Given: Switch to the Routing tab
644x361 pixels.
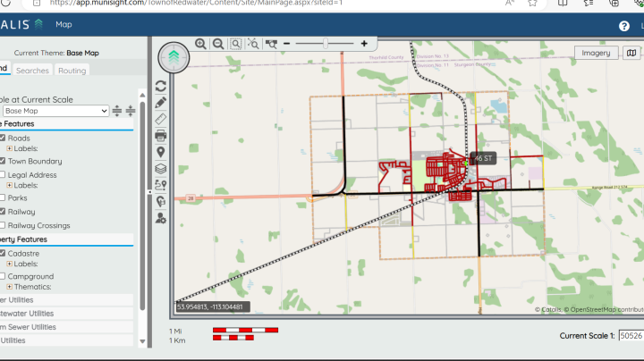Looking at the screenshot, I should 72,70.
